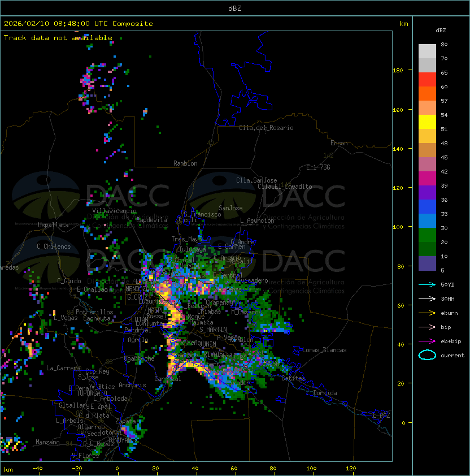The width and height of the screenshot is (470, 476).
Task: Click the '120' tick on bottom axis
Action: (x=351, y=469)
